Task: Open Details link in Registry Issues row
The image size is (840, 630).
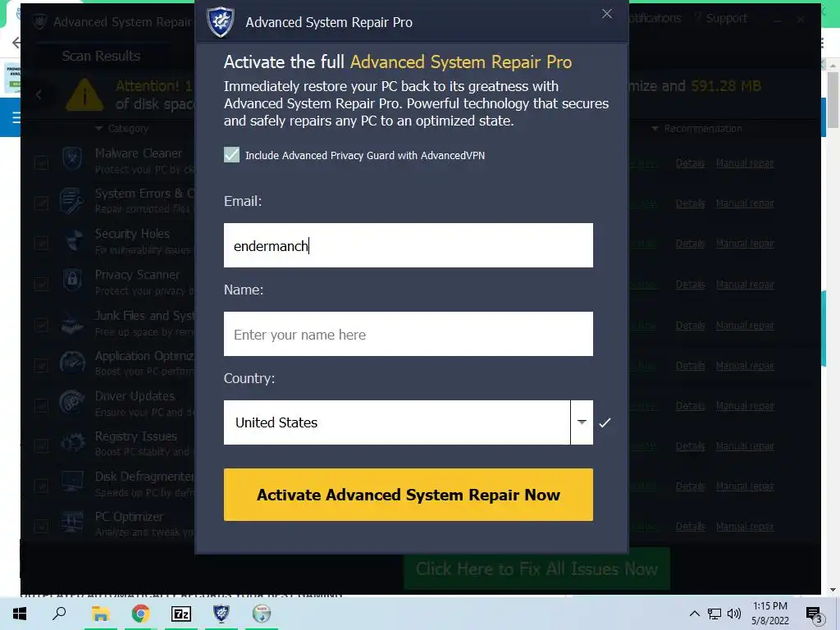Action: 690,445
